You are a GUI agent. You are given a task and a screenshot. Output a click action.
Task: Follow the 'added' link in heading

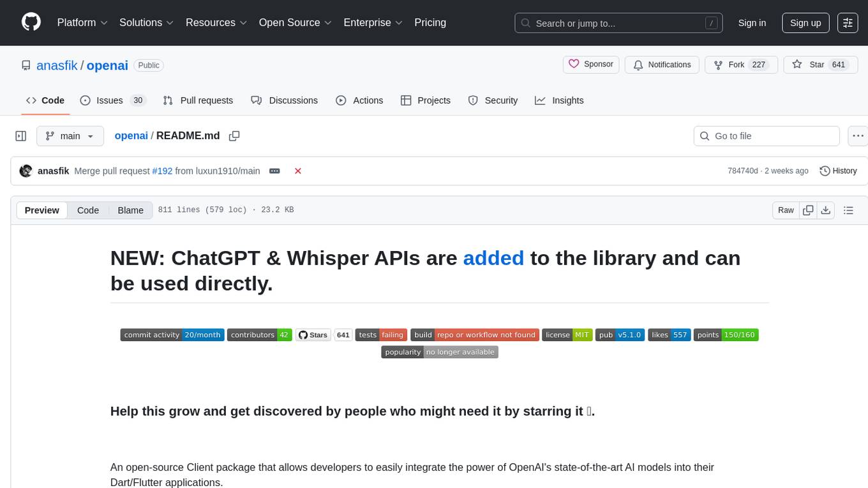click(493, 257)
